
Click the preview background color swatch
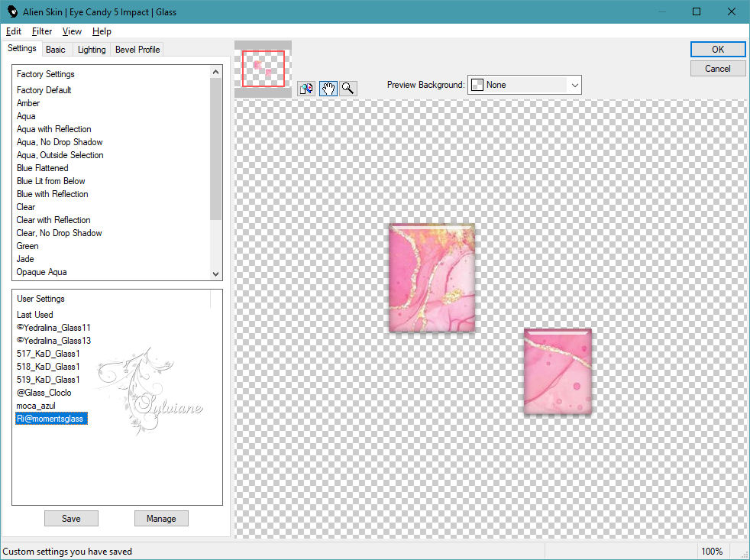[x=477, y=85]
